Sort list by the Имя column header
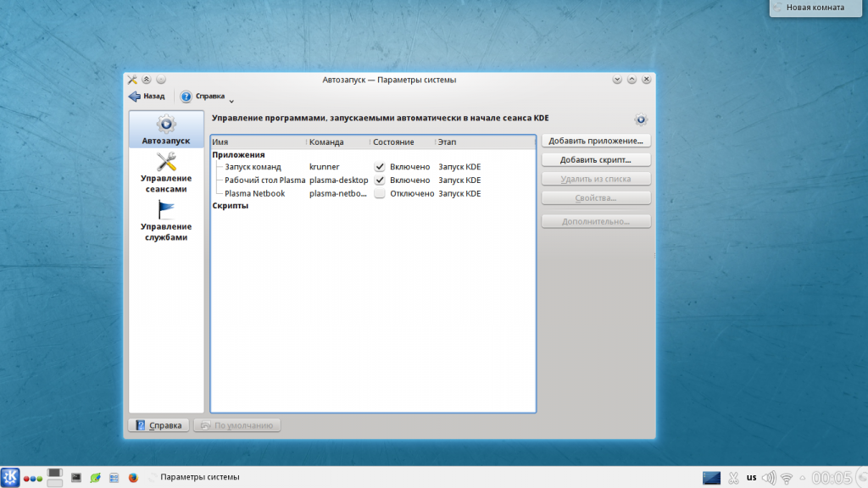The height and width of the screenshot is (488, 868). pyautogui.click(x=258, y=141)
